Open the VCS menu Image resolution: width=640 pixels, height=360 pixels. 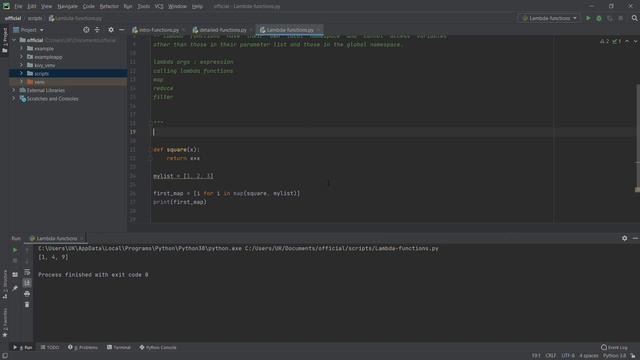(x=159, y=6)
